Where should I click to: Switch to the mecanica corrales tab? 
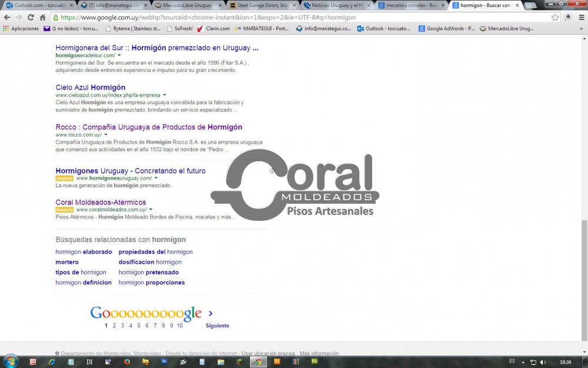411,5
